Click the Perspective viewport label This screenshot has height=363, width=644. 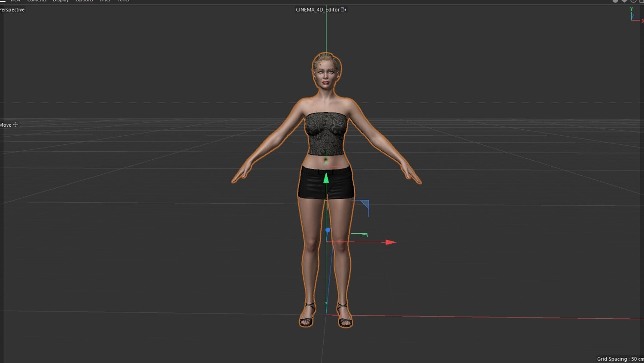[12, 9]
